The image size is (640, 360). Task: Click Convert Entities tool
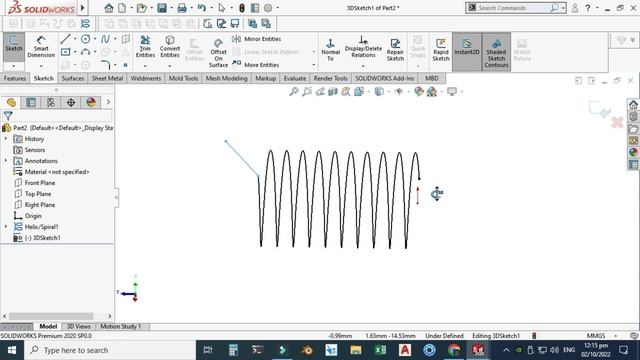(170, 47)
